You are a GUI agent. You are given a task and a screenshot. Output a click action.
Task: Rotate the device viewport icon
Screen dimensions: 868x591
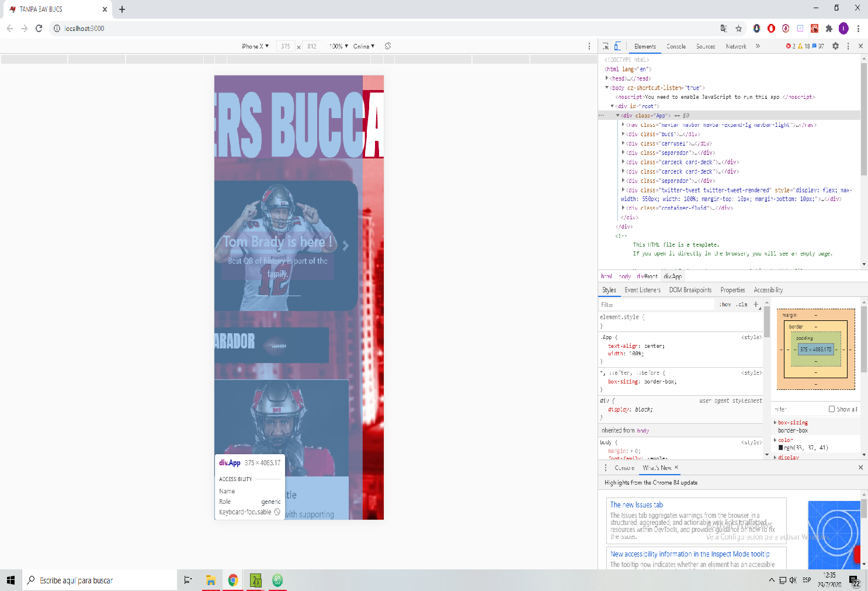tap(388, 46)
